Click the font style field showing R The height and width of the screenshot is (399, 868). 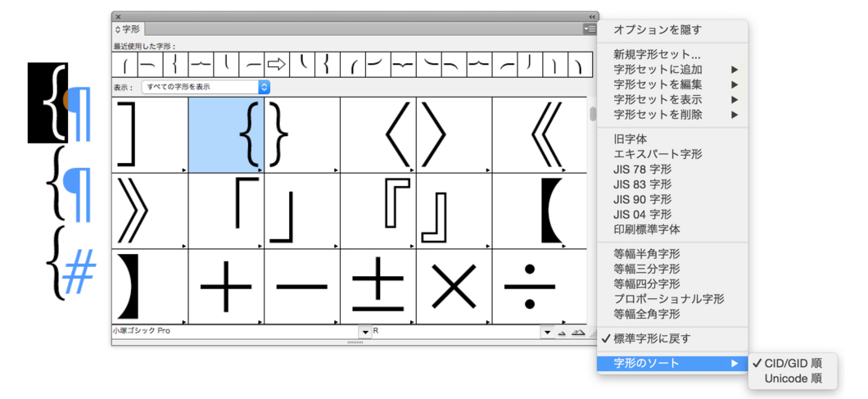coord(457,331)
